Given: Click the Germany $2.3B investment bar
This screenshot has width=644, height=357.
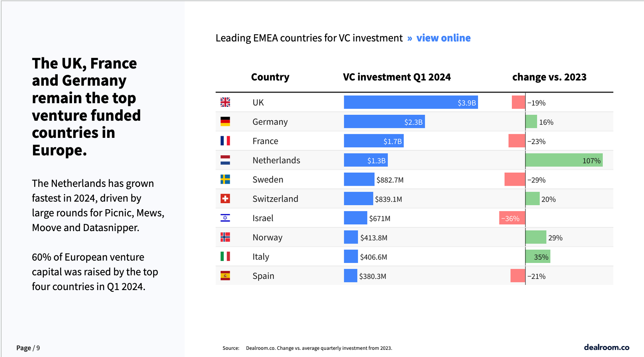Looking at the screenshot, I should (384, 122).
